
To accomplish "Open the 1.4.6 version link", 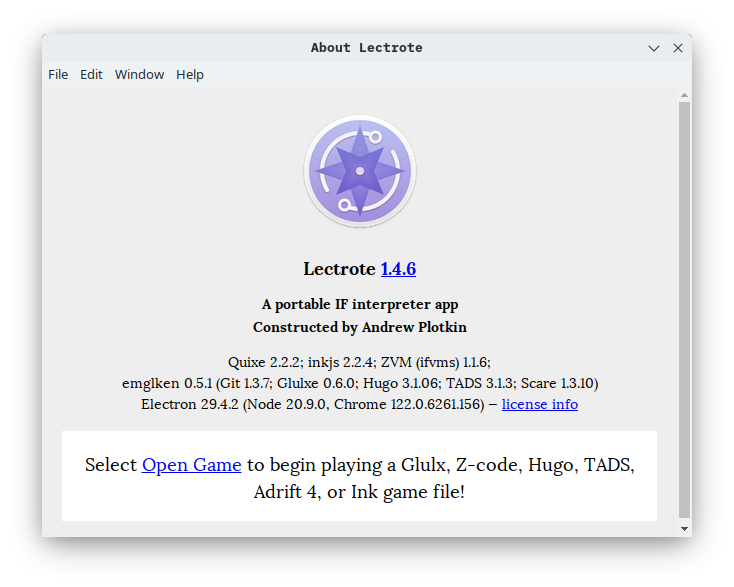I will (398, 269).
